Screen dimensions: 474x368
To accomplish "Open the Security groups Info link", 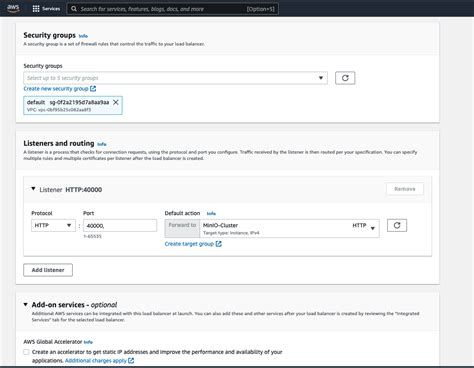I will [83, 36].
